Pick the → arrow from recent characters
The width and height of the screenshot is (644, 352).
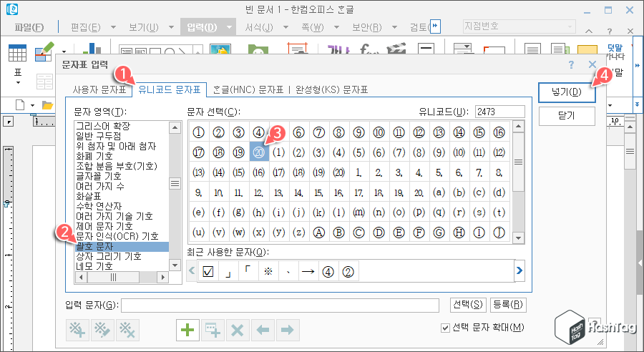pos(308,271)
